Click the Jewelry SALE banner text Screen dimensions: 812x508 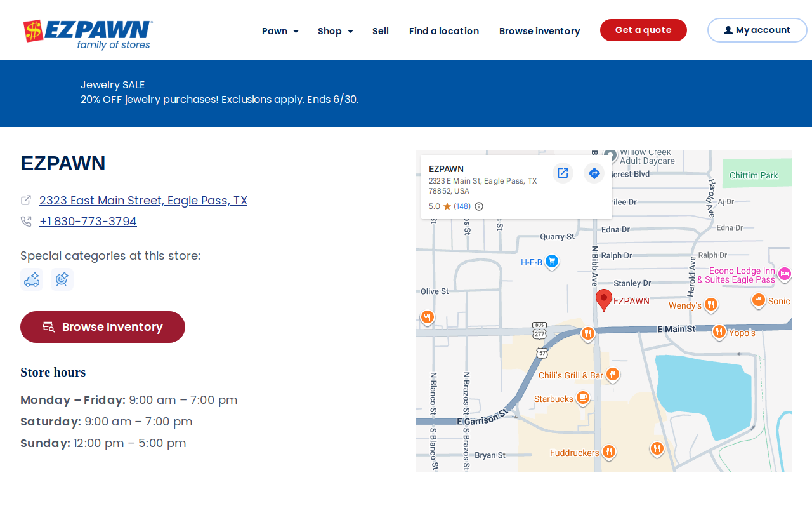pos(112,85)
